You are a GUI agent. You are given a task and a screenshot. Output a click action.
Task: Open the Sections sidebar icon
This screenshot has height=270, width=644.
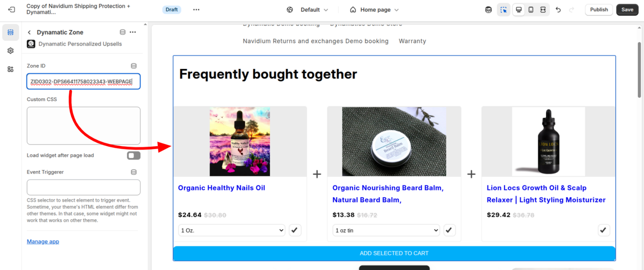11,33
